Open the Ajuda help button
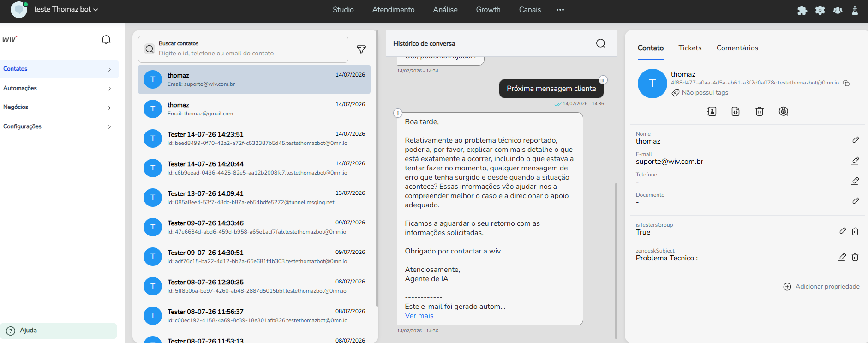The width and height of the screenshot is (868, 343). tap(59, 331)
